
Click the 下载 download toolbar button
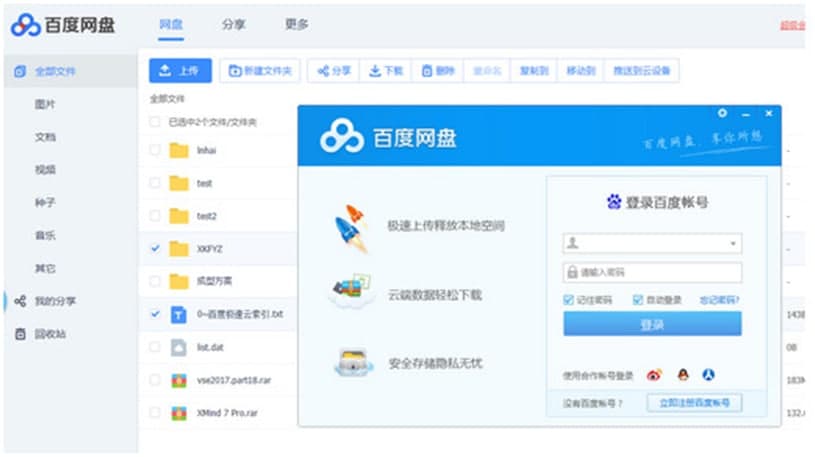click(386, 71)
